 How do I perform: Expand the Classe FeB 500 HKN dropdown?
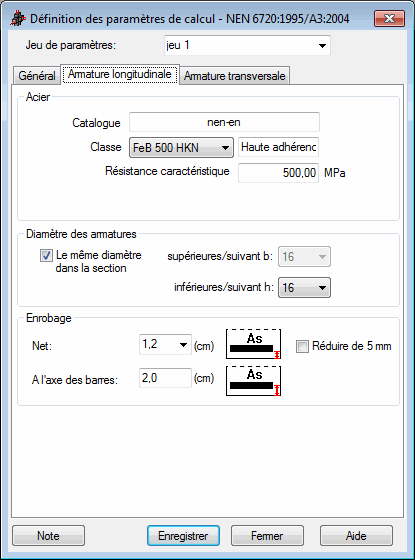tap(181, 148)
